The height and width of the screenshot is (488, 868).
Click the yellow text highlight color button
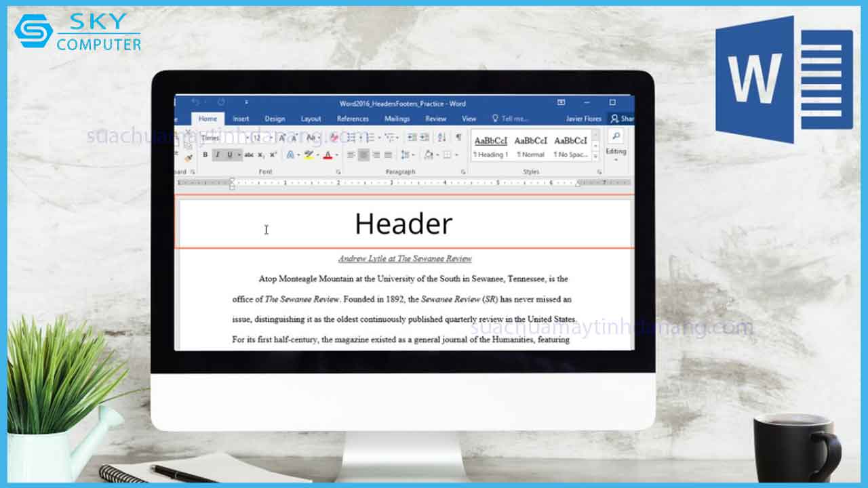click(309, 155)
